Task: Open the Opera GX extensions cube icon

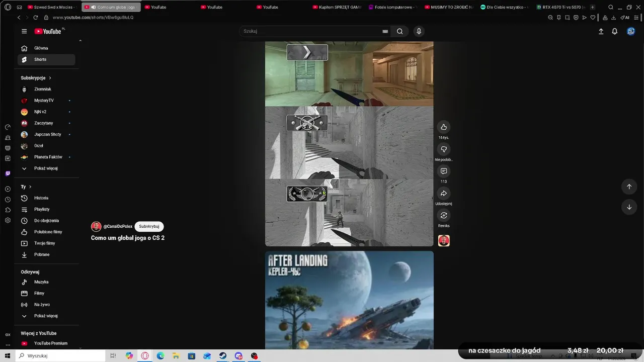Action: coord(8,210)
